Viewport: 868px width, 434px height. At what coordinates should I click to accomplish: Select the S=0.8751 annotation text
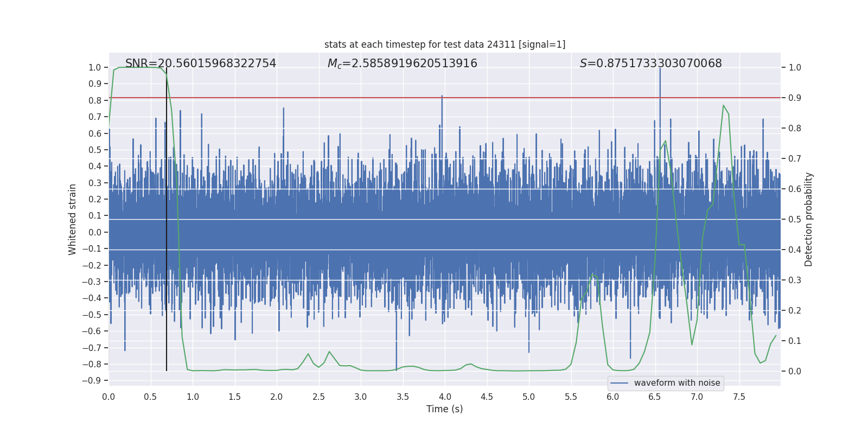(x=650, y=63)
